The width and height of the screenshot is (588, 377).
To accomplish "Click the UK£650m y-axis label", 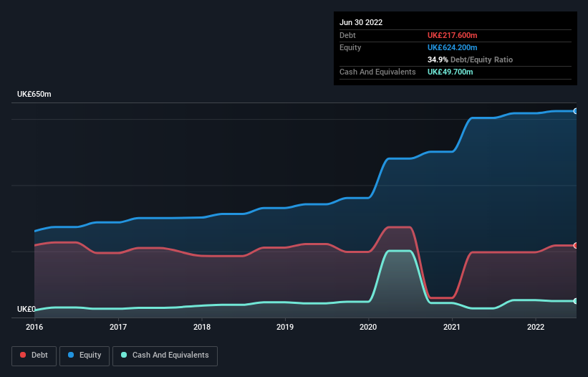I will point(34,94).
